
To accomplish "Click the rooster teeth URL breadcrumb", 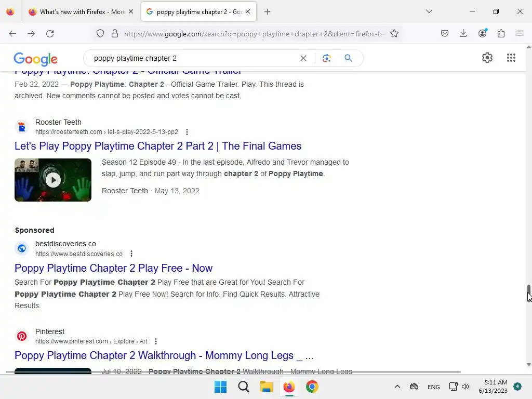I will (x=107, y=132).
